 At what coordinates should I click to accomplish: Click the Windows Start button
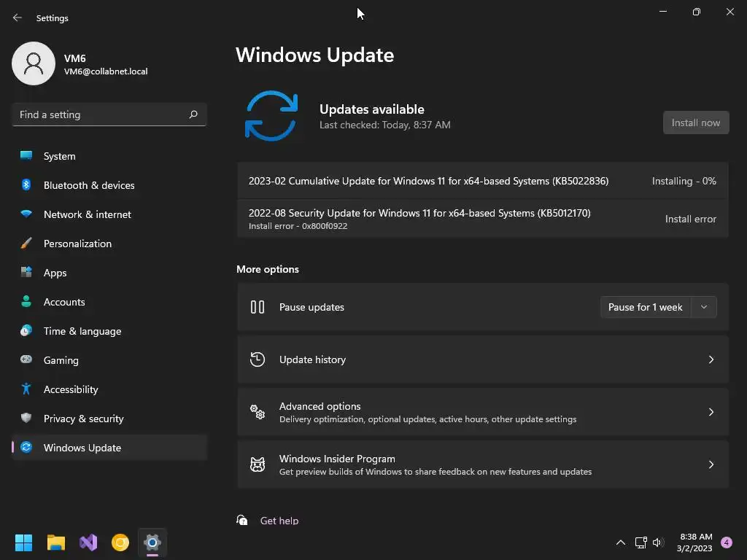pyautogui.click(x=23, y=542)
